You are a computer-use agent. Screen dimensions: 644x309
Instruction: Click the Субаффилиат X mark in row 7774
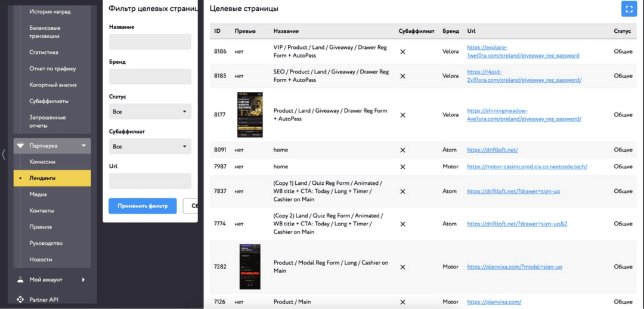402,224
